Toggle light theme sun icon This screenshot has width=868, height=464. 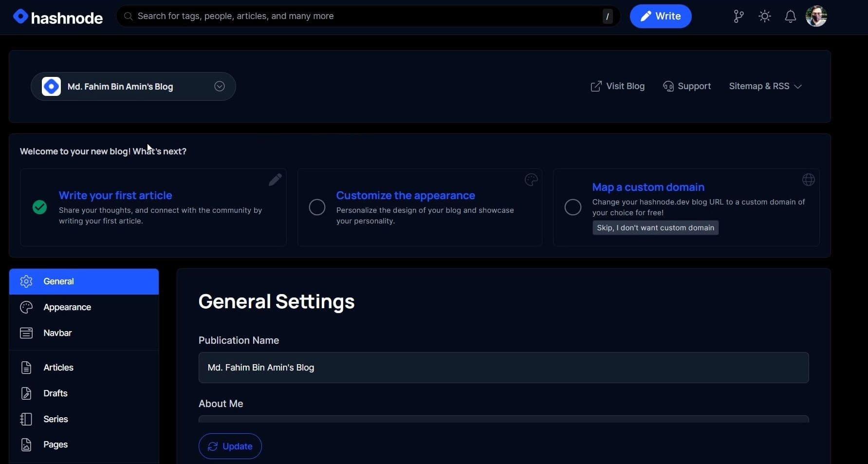point(765,16)
